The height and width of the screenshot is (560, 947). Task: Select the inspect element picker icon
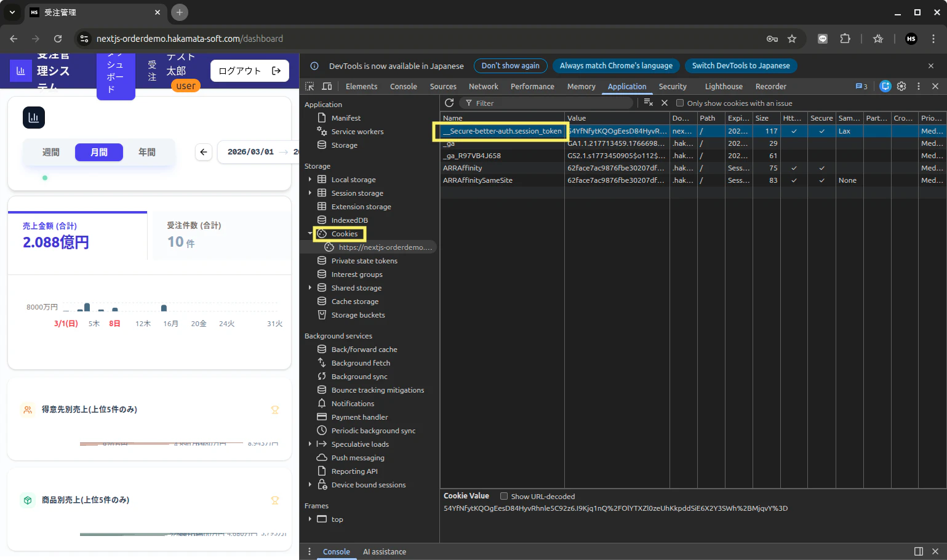pyautogui.click(x=310, y=86)
